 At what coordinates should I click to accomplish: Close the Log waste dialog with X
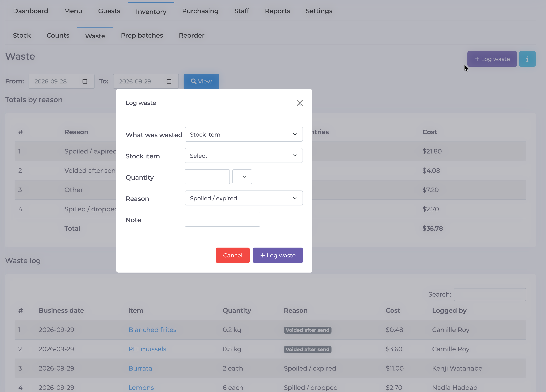(299, 103)
